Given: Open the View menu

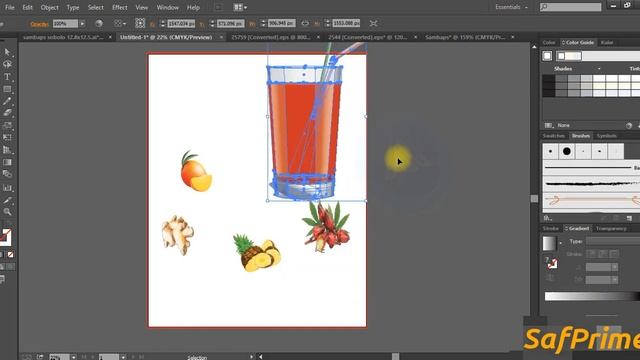Looking at the screenshot, I should coord(142,7).
